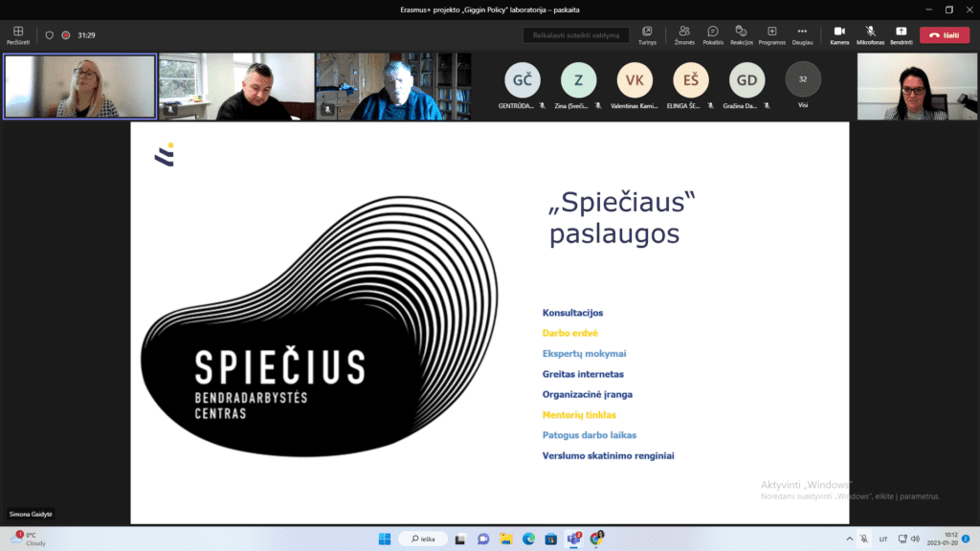Image resolution: width=980 pixels, height=551 pixels.
Task: Leave the meeting with Išeiti button
Action: pyautogui.click(x=945, y=35)
